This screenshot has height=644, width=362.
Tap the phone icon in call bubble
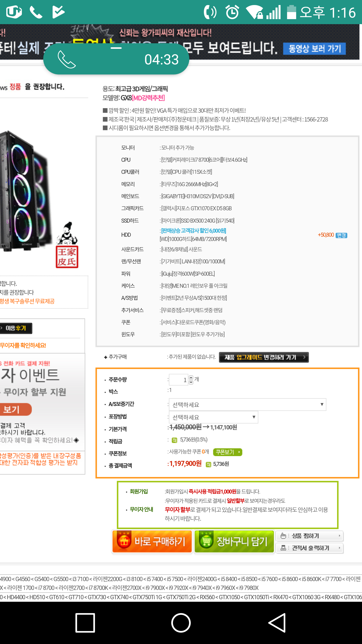pos(67,60)
